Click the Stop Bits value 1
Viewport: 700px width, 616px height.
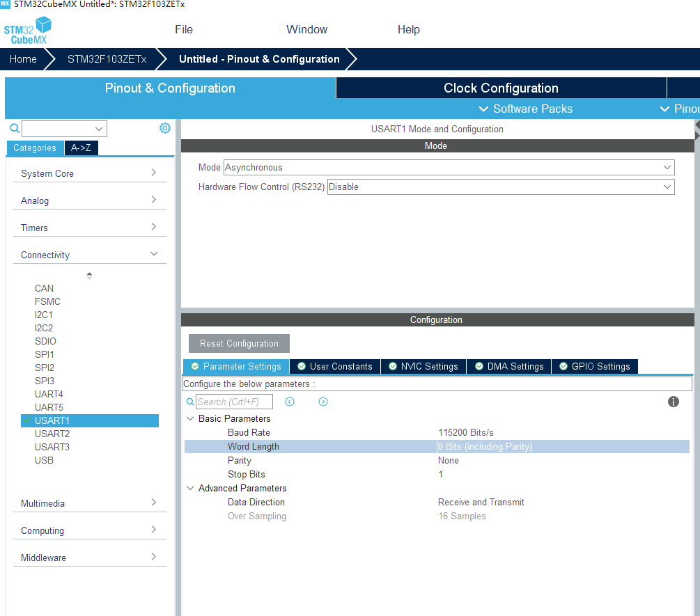pyautogui.click(x=441, y=474)
